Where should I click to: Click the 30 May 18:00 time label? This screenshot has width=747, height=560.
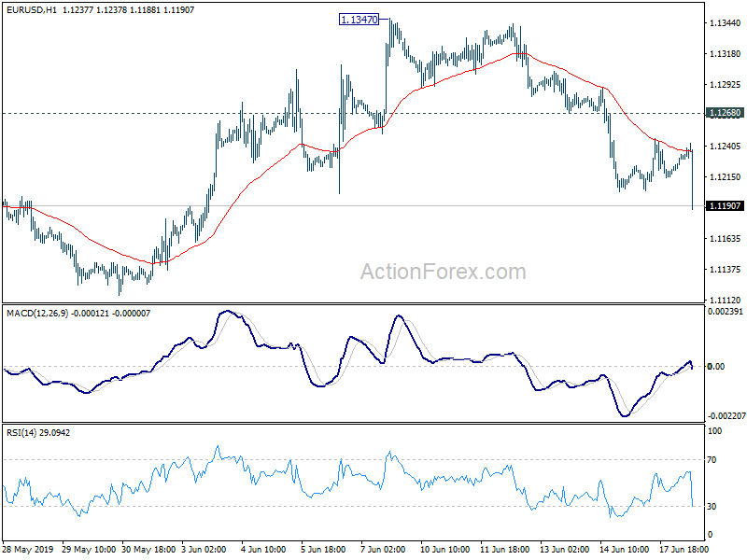pyautogui.click(x=148, y=550)
